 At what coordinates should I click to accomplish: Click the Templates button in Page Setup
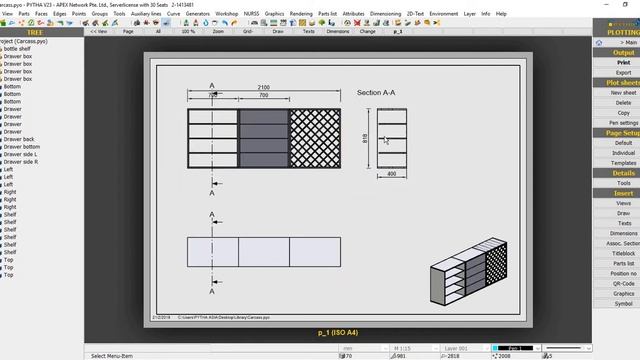(623, 163)
